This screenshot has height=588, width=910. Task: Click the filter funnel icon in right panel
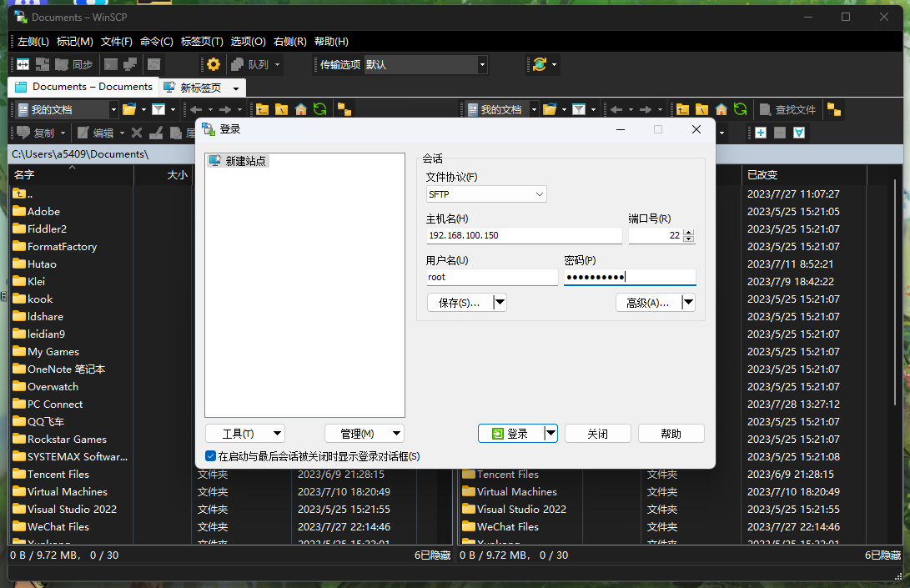579,109
